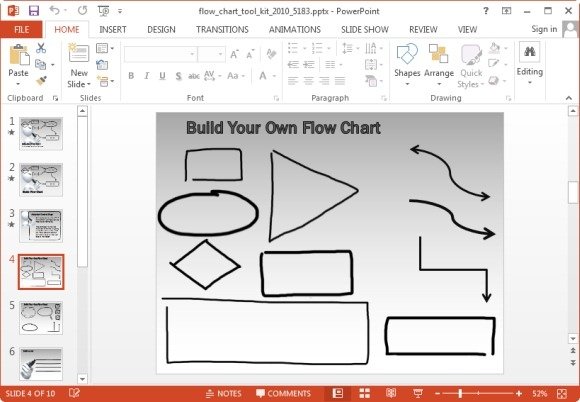Screen dimensions: 580x402
Task: Start slideshow from beginning icon in title bar
Action: (x=103, y=11)
